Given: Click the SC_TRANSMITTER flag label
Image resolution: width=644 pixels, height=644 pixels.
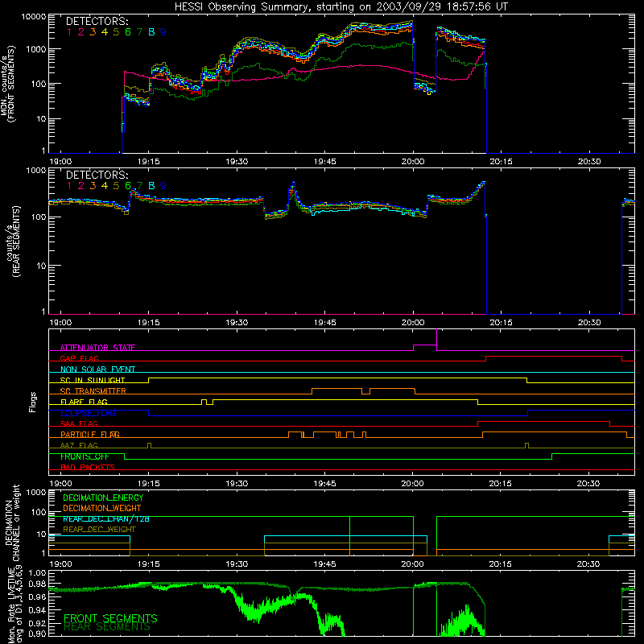Looking at the screenshot, I should point(93,390).
